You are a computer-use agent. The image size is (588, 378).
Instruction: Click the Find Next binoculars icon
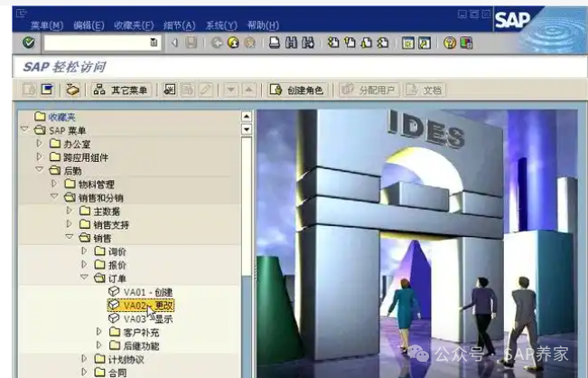308,43
